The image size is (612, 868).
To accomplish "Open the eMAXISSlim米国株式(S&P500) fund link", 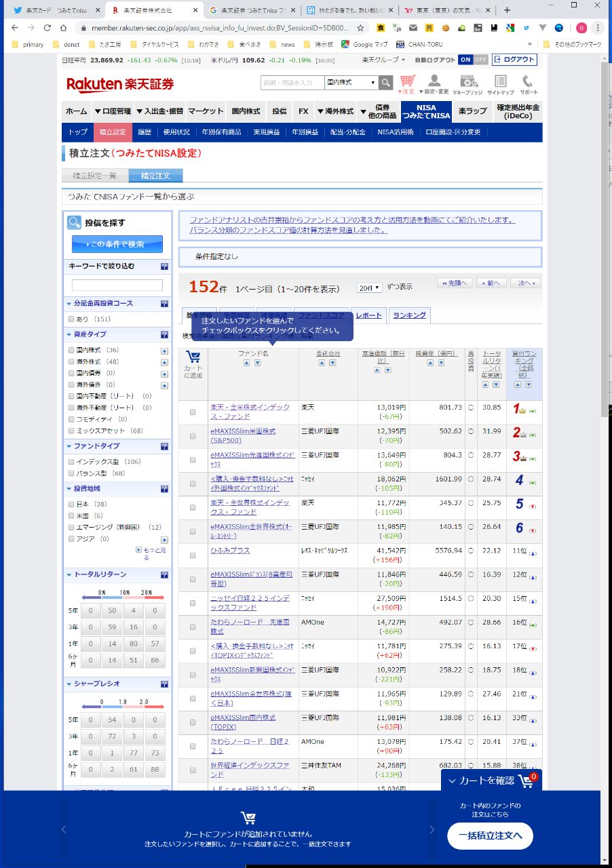I will tap(243, 436).
